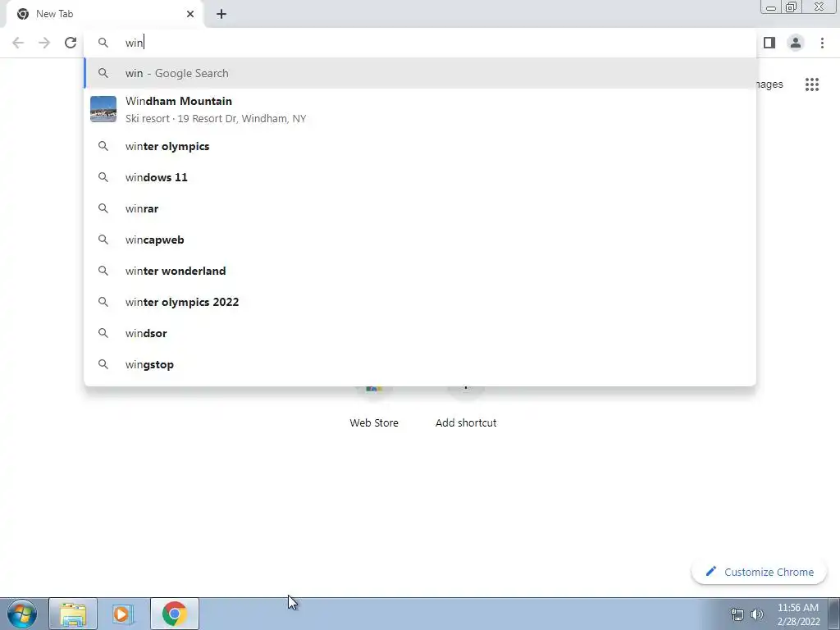The width and height of the screenshot is (840, 630).
Task: Select the 'wincapweb' suggestion
Action: point(420,240)
